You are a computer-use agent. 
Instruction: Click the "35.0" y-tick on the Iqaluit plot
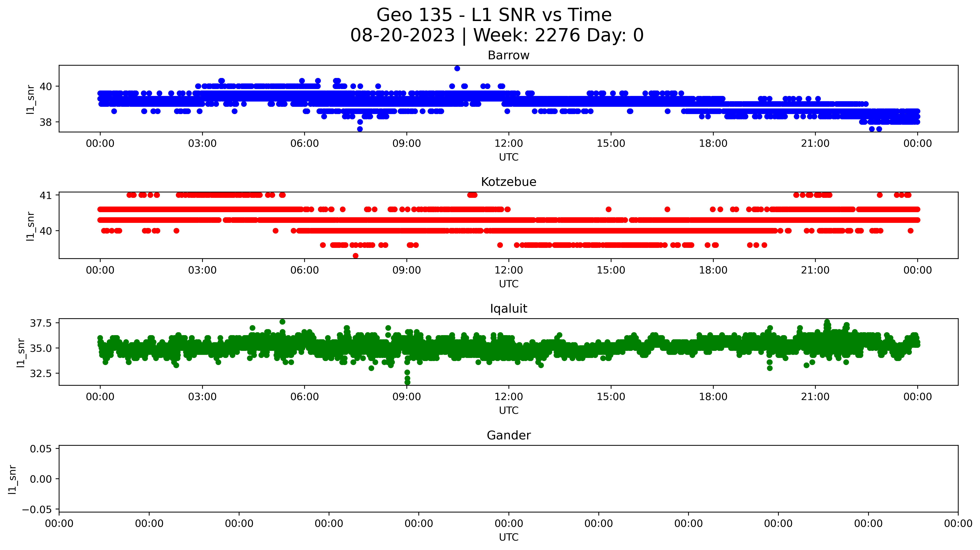(x=41, y=349)
